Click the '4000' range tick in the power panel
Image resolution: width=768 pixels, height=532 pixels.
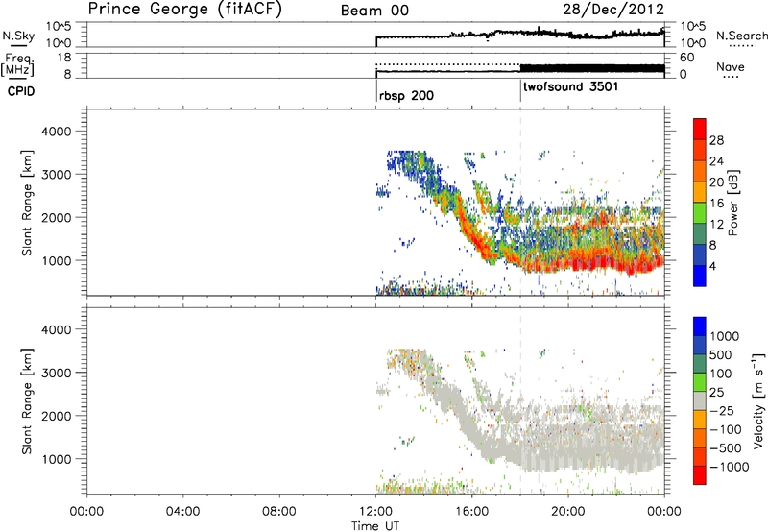[57, 132]
